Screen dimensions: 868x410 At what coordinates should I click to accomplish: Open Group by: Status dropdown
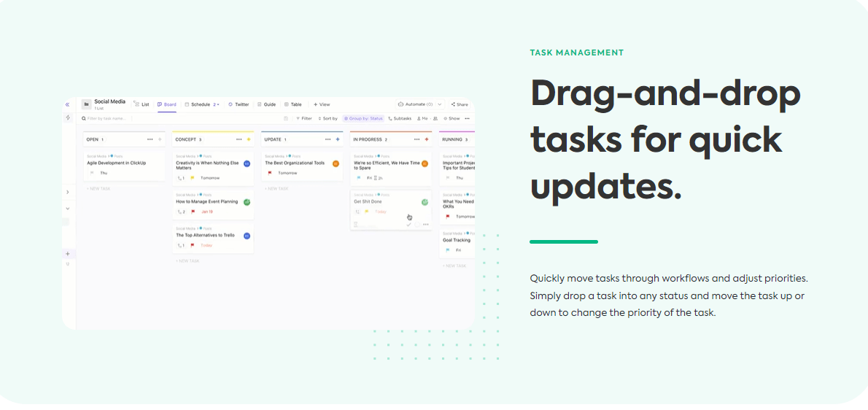click(363, 118)
